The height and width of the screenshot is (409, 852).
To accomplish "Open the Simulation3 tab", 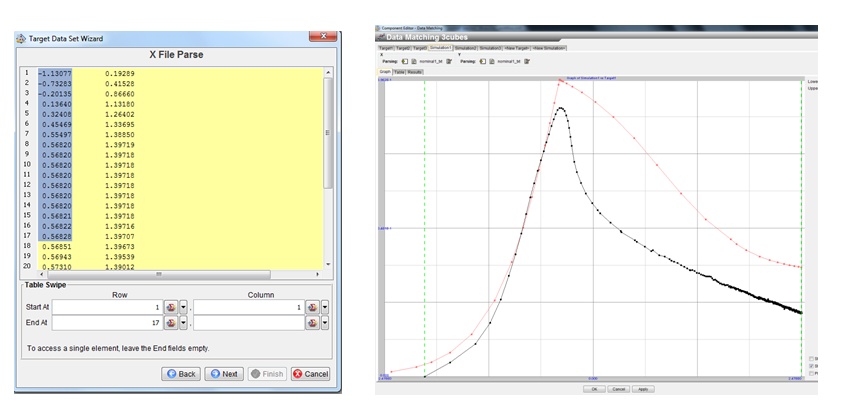I will 491,48.
